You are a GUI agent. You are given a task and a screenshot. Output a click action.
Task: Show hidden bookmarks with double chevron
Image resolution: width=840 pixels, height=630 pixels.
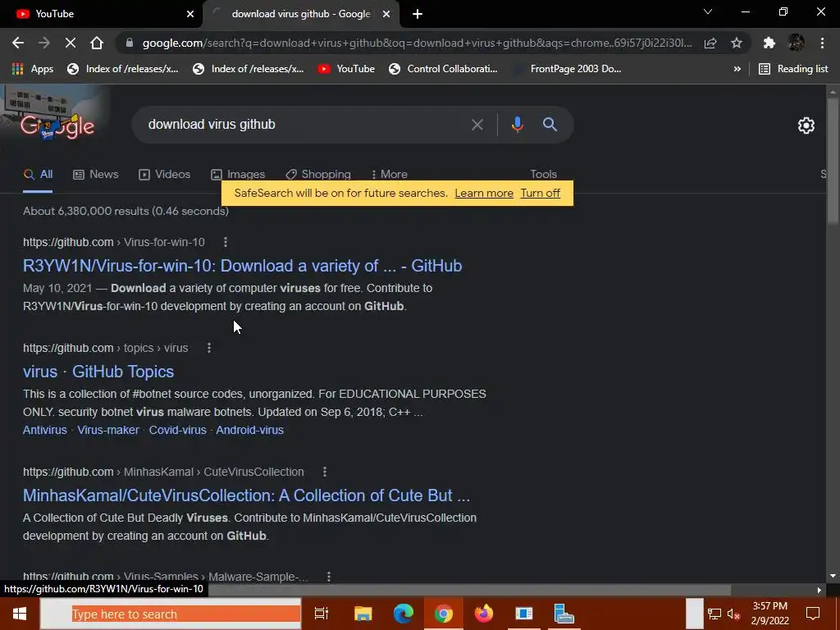pos(737,69)
